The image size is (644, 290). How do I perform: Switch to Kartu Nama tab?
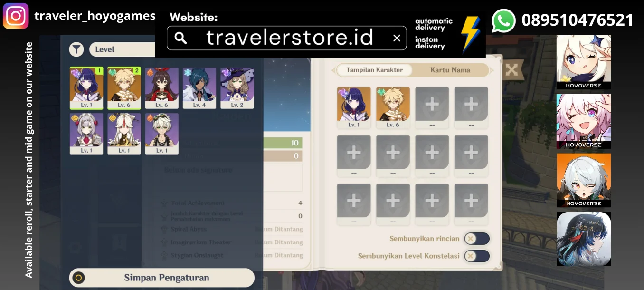(450, 70)
